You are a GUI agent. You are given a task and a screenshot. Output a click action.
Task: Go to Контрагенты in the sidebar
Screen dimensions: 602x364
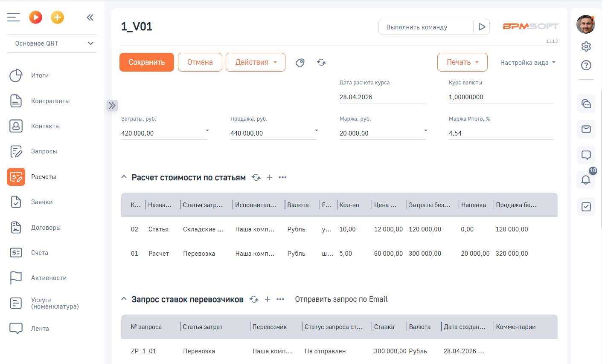(x=50, y=101)
